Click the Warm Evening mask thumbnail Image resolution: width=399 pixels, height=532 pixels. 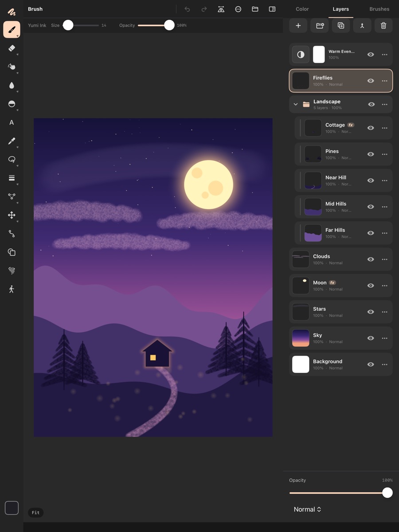click(x=319, y=55)
